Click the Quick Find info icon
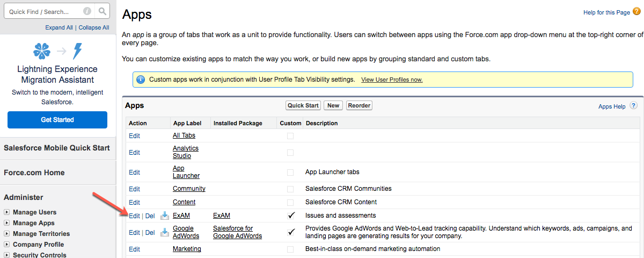Screen dimensions: 644x258 point(87,11)
